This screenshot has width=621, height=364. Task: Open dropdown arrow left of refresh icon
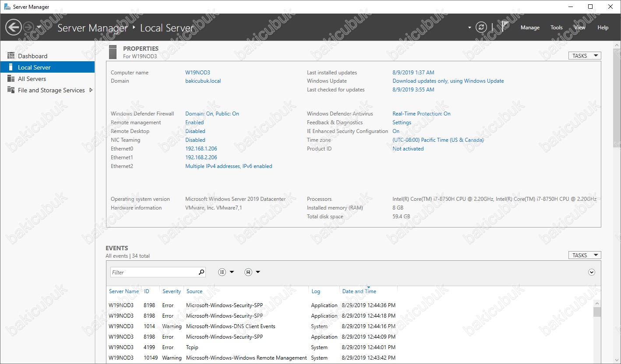tap(469, 27)
